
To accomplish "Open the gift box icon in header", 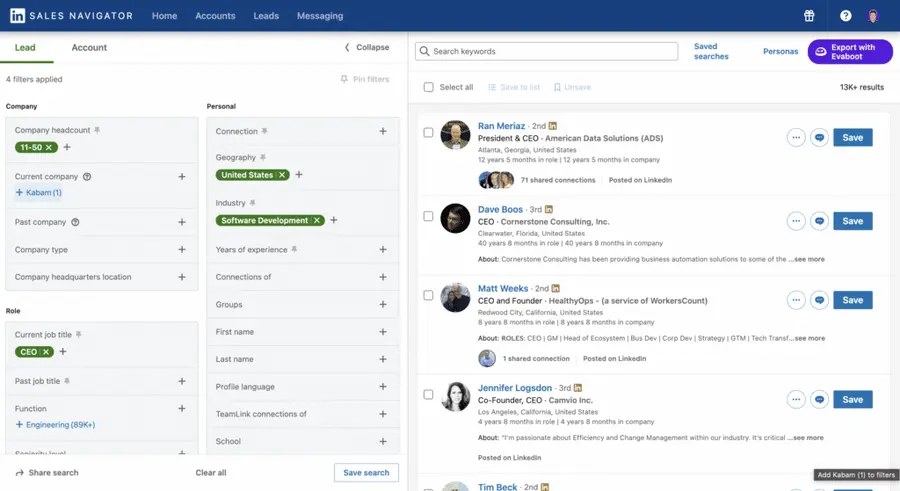I will pos(809,16).
